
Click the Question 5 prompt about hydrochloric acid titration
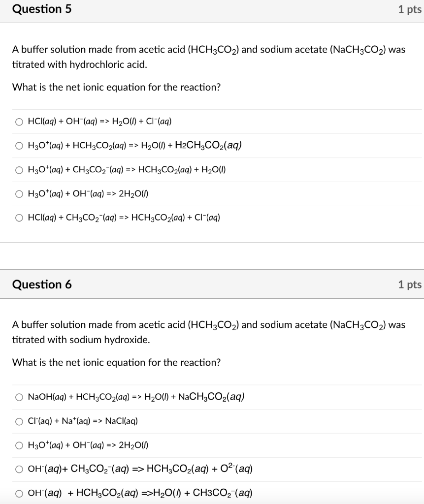(209, 57)
